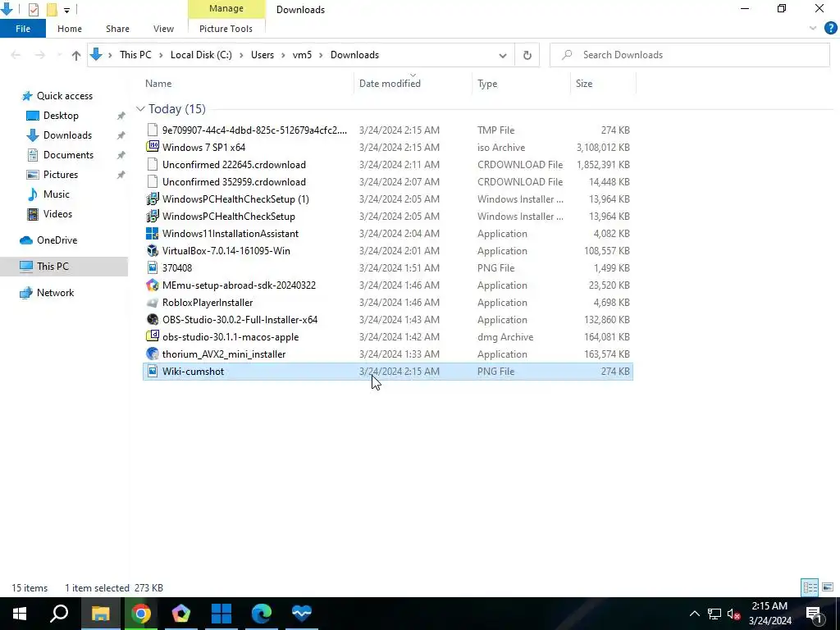Open Documents in navigation pane
The image size is (840, 630).
pos(68,155)
